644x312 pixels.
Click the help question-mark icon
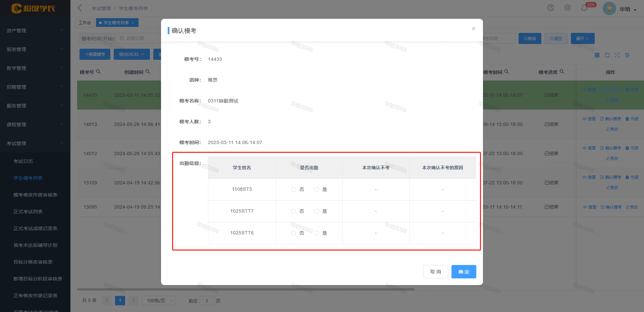550,7
